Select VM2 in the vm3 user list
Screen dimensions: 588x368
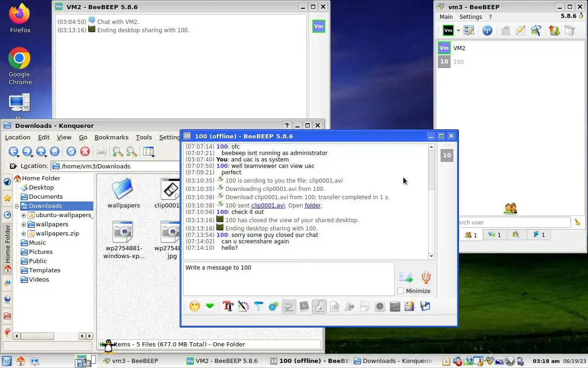510,48
